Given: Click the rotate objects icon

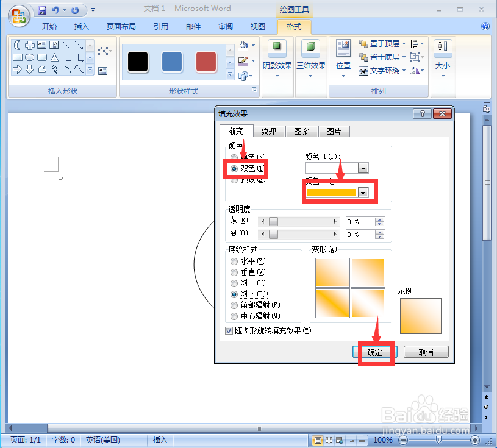Looking at the screenshot, I should pos(415,71).
